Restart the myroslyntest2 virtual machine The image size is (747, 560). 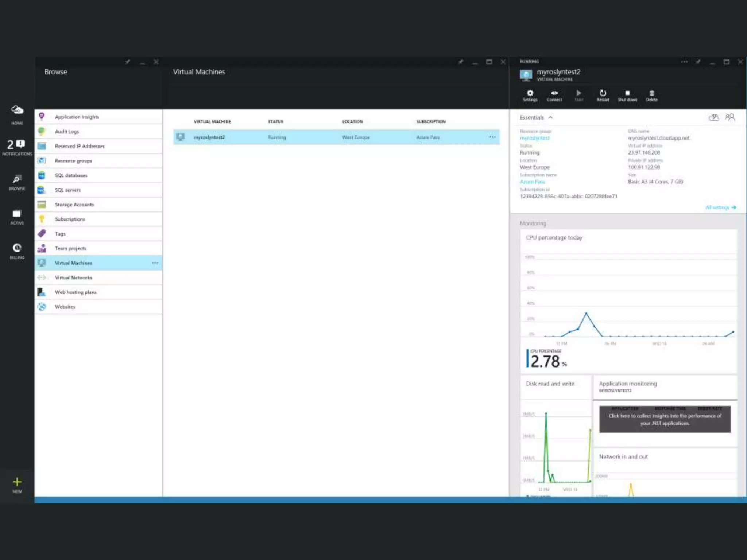[603, 96]
